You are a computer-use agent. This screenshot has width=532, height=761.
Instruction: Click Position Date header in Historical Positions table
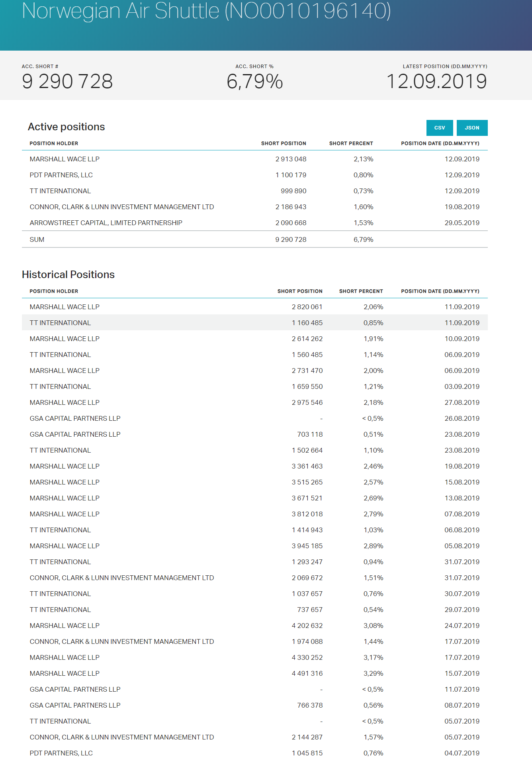[440, 291]
